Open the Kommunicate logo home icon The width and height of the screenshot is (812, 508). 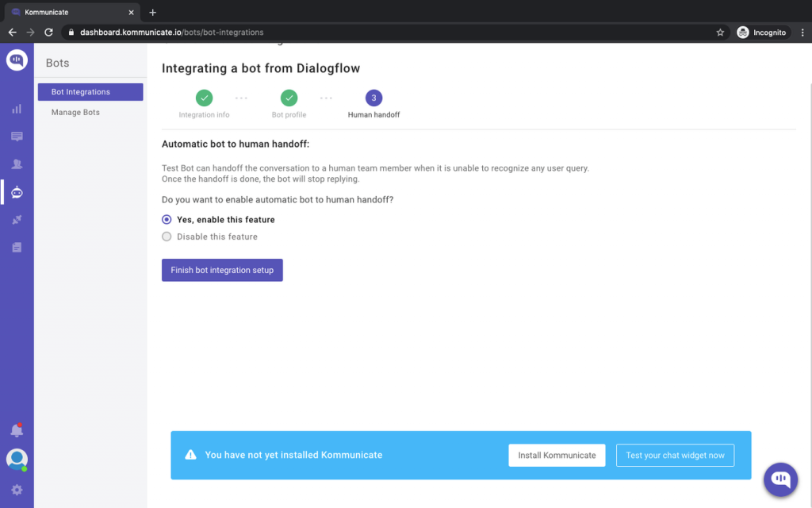[17, 60]
